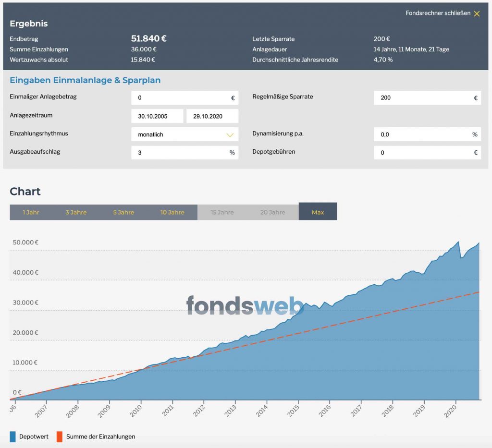Screen dimensions: 492x448
Task: Toggle the orange Summe der Einzahlungen swatch
Action: [59, 436]
